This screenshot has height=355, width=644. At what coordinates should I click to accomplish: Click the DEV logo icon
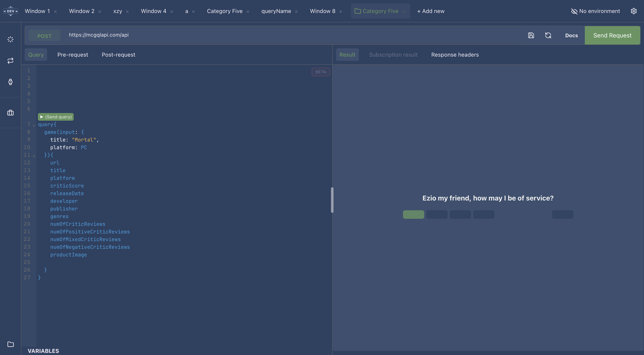[x=10, y=11]
